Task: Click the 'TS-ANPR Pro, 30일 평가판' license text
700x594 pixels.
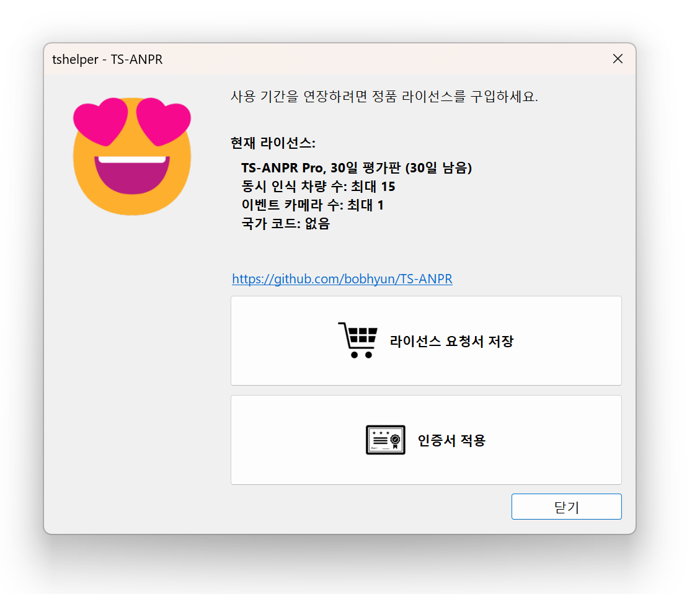Action: click(357, 168)
